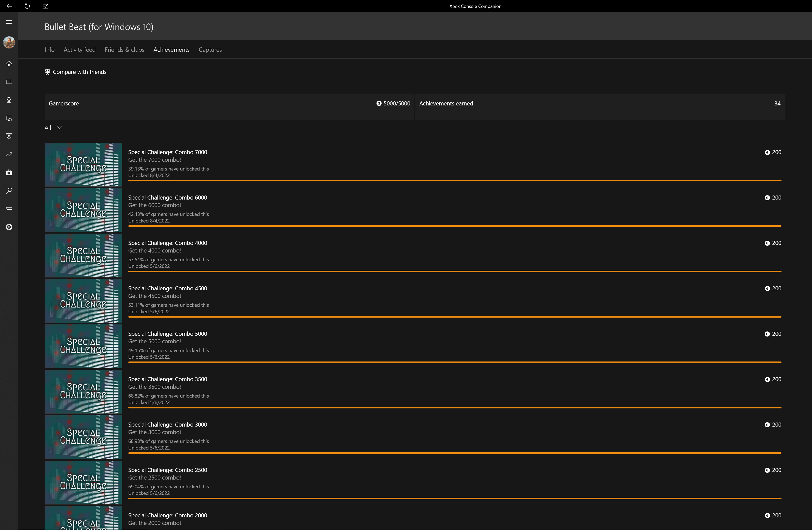
Task: Open the hamburger navigation menu
Action: tap(9, 22)
